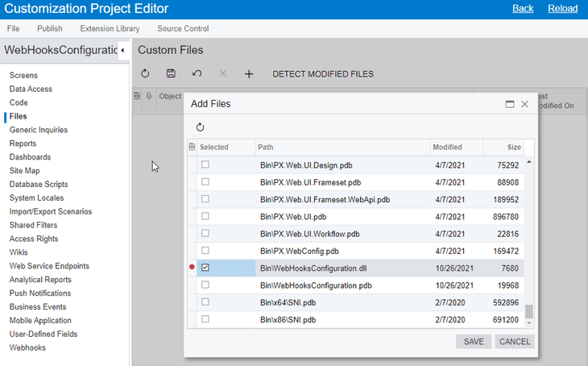Click CANCEL in Add Files dialog
This screenshot has width=588, height=366.
click(x=515, y=342)
